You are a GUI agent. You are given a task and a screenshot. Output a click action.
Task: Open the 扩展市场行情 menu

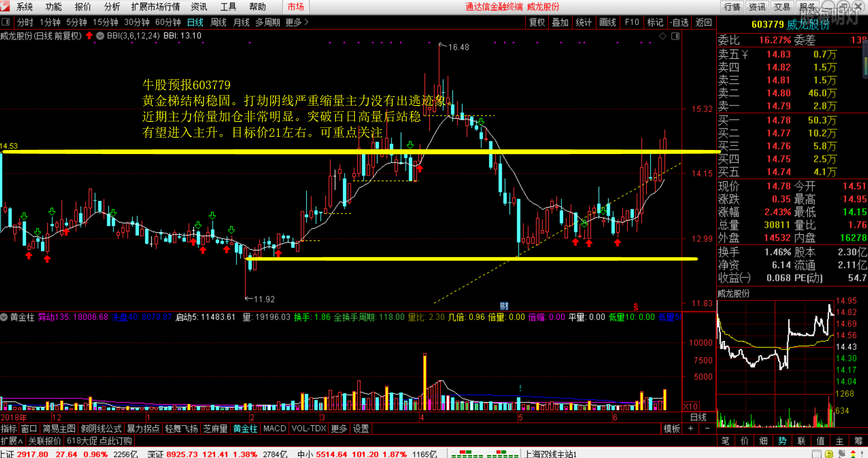pos(155,7)
